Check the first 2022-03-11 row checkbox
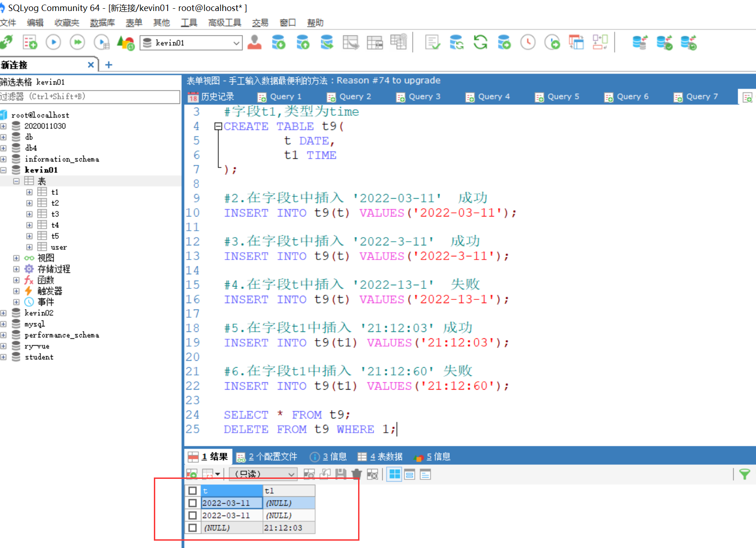This screenshot has width=756, height=548. pos(193,503)
